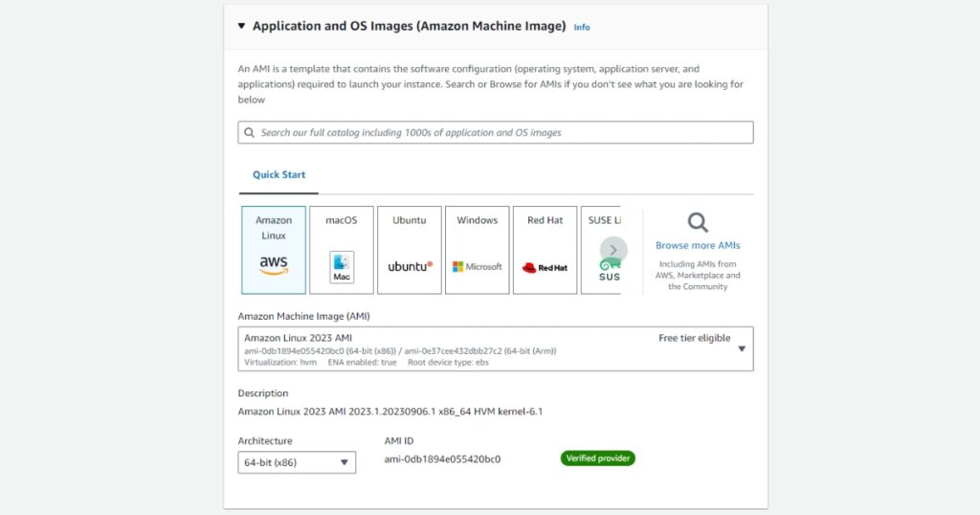Click the Root device type: ebs text
This screenshot has height=515, width=980.
[x=448, y=363]
